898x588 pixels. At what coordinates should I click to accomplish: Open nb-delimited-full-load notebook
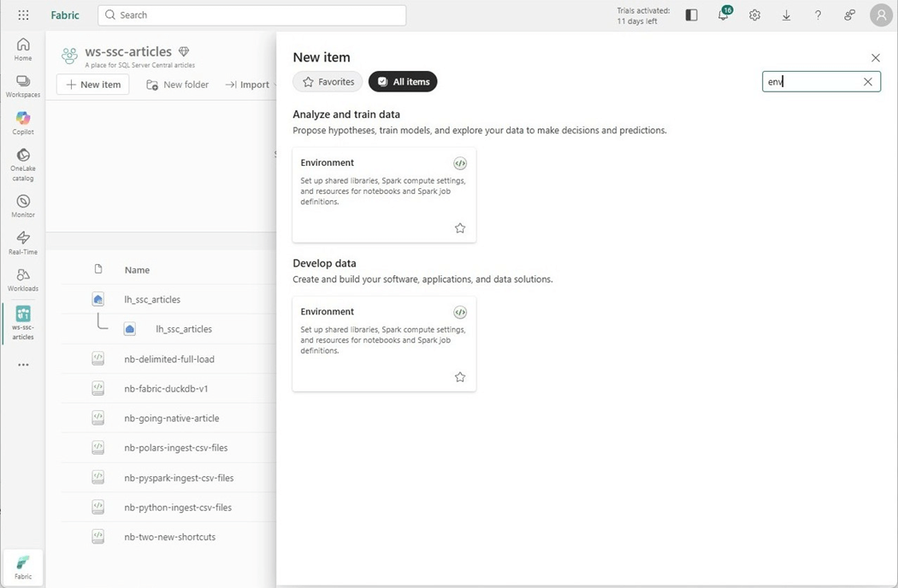coord(169,359)
